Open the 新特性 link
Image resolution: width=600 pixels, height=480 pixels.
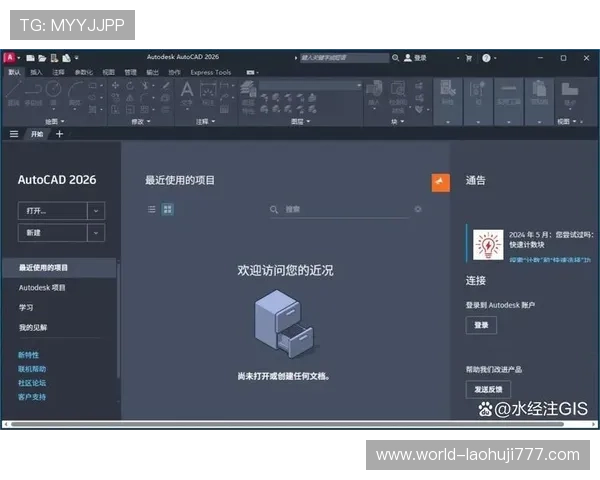(28, 355)
